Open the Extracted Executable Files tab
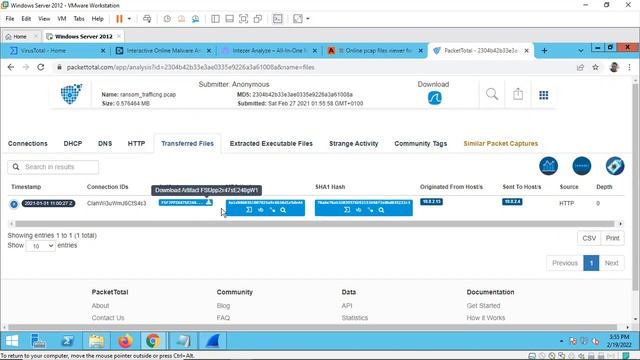The height and width of the screenshot is (360, 640). point(271,144)
